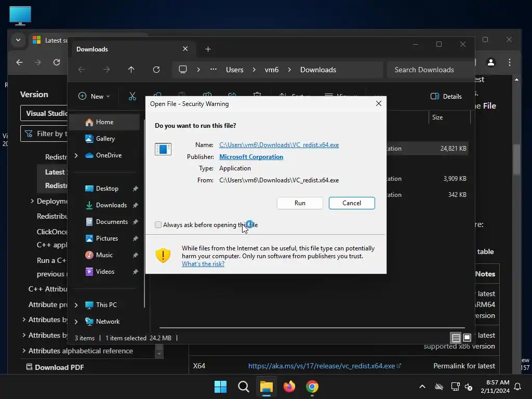Toggle 'Always ask before opening this file' checkbox
Image resolution: width=532 pixels, height=399 pixels.
(x=158, y=224)
